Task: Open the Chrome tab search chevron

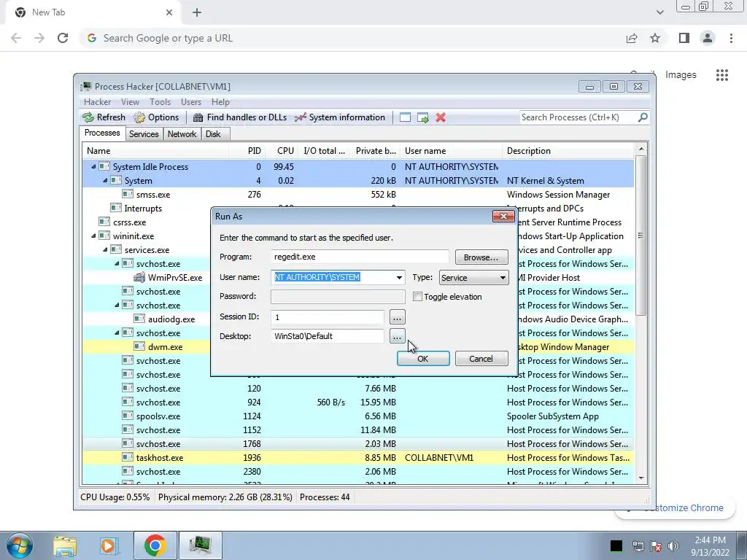Action: (659, 12)
